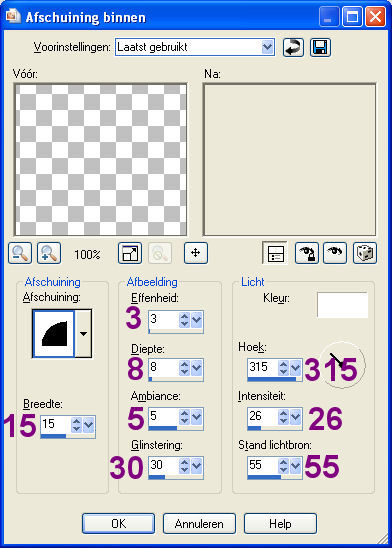Open Help for this dialog
The image size is (392, 548).
click(280, 524)
